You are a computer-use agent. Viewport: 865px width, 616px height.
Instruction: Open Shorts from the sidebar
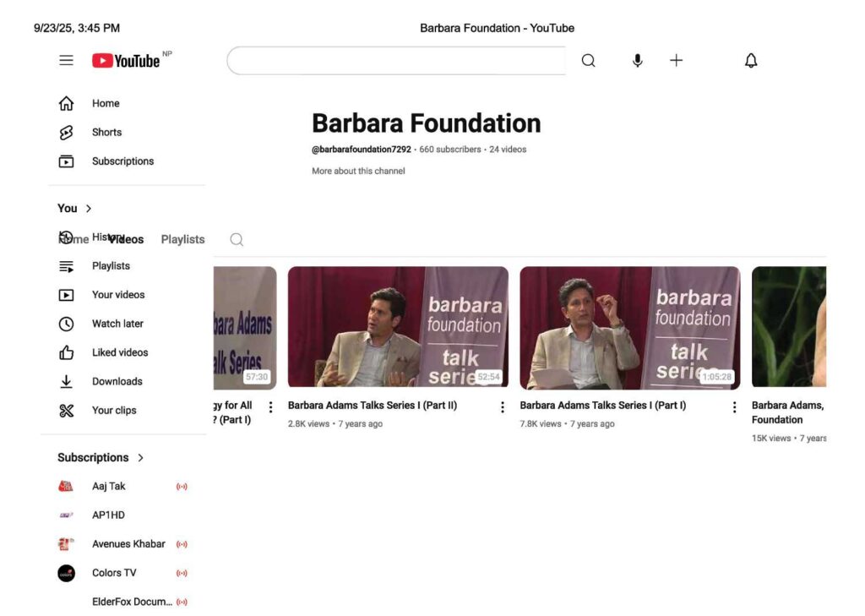point(106,133)
